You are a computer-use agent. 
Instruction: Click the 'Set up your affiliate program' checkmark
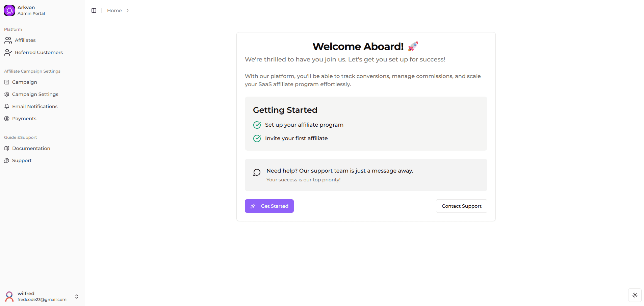coord(257,125)
